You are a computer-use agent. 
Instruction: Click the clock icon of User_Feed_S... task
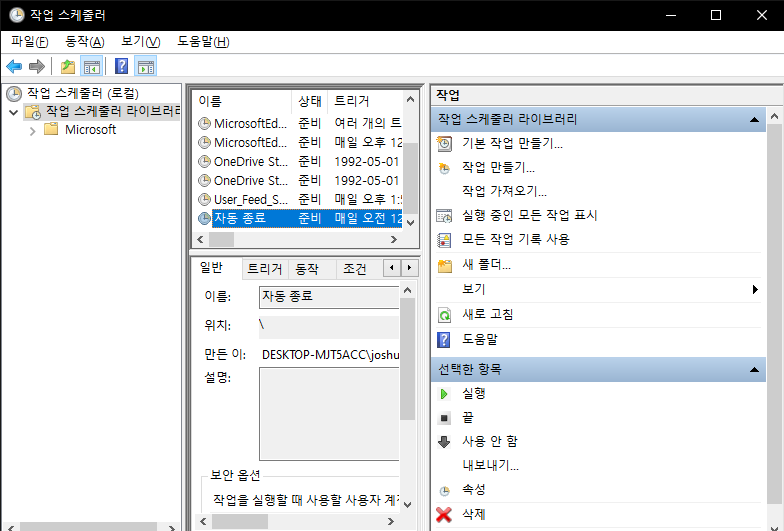coord(204,200)
